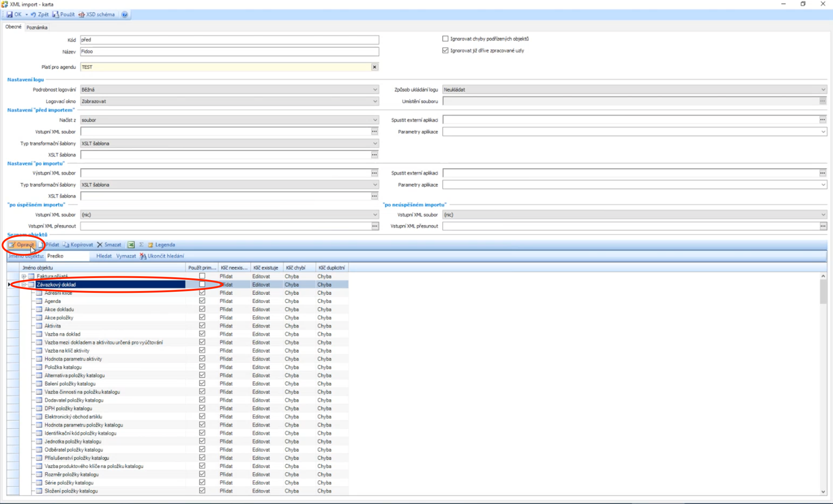The image size is (833, 504).
Task: Go back with Zpět button
Action: pos(39,14)
